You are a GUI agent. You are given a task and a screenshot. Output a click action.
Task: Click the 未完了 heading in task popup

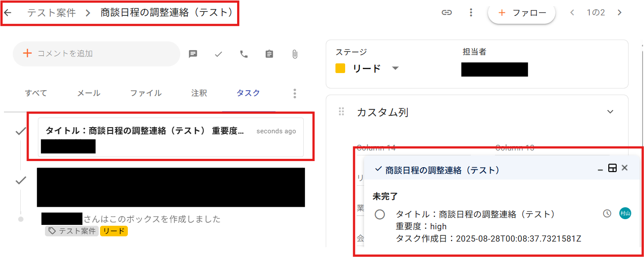385,196
